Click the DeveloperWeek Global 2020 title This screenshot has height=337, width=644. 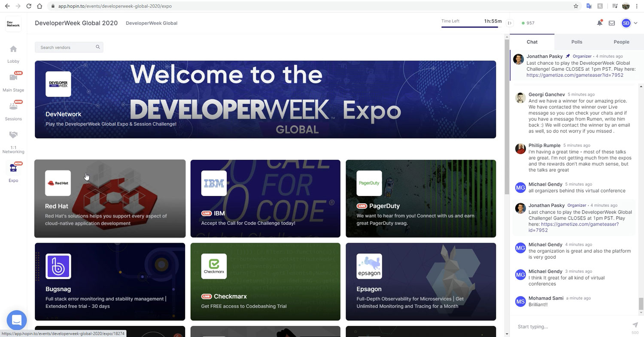click(x=76, y=23)
